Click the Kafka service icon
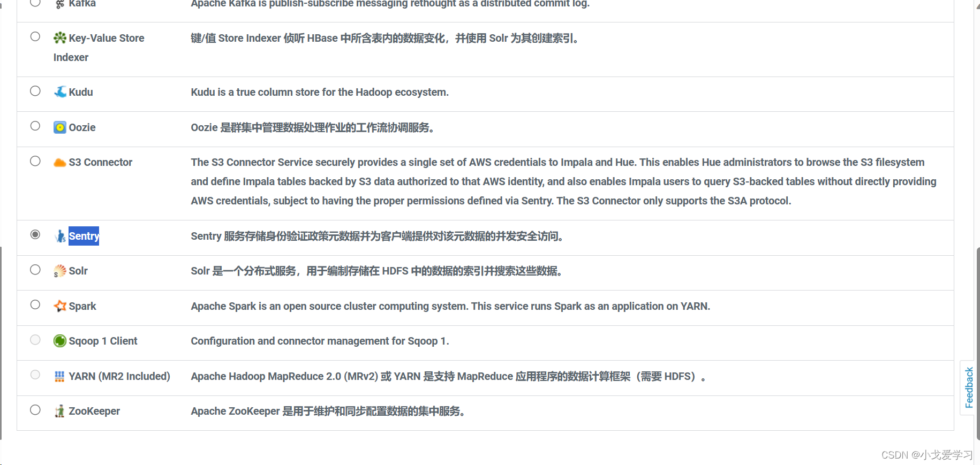This screenshot has width=980, height=465. [60, 4]
